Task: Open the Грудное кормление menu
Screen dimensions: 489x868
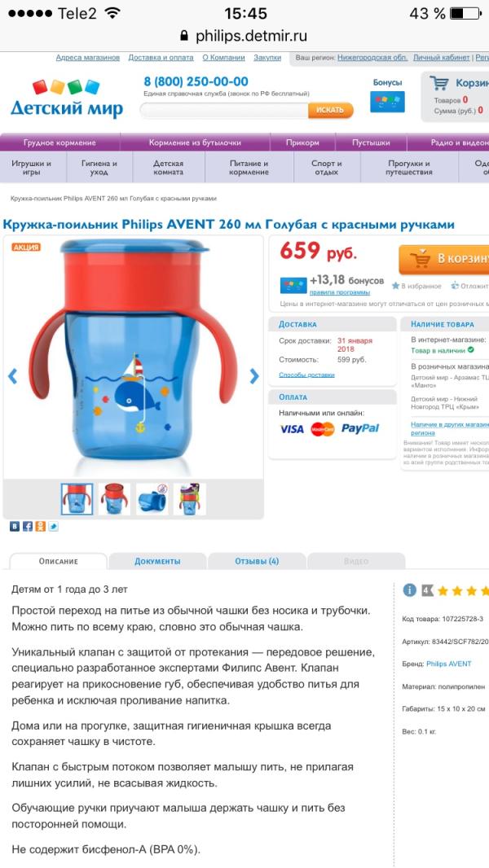Action: click(x=59, y=142)
